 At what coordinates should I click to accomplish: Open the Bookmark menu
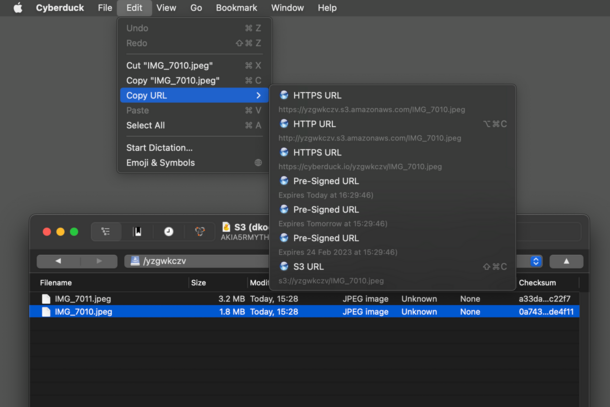tap(236, 8)
